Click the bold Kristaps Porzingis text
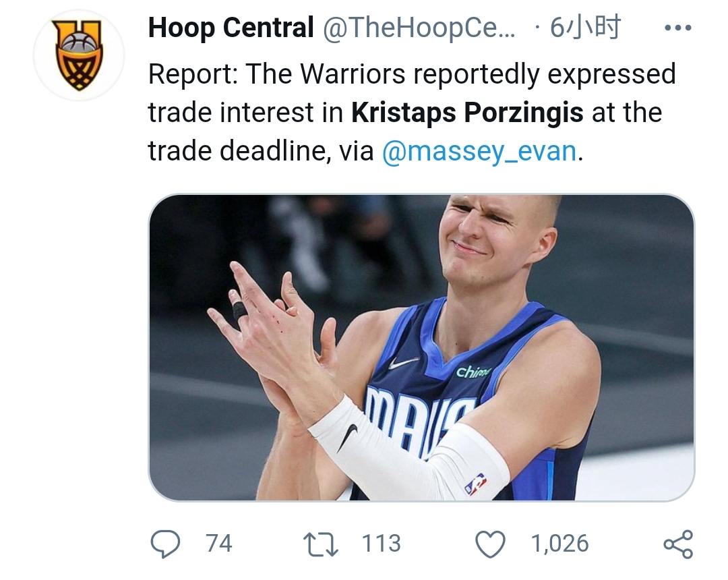This screenshot has height=580, width=728. (470, 112)
